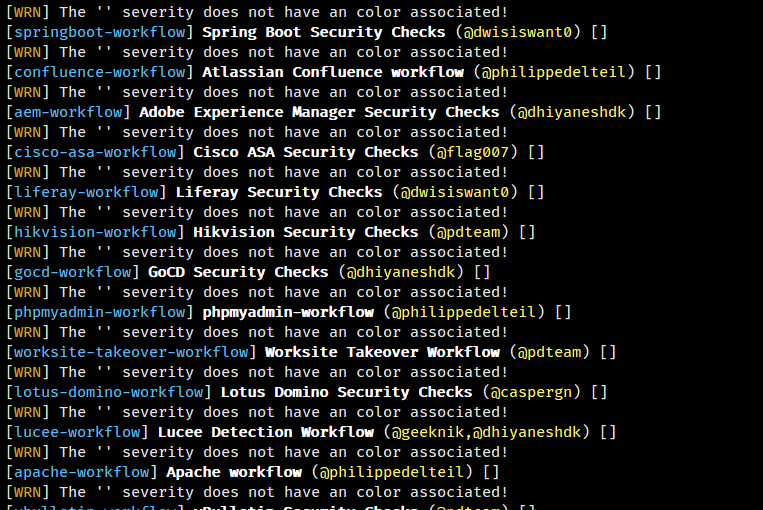Click @dwisiswant0 on the Liferay line
This screenshot has height=510, width=763.
[x=455, y=192]
